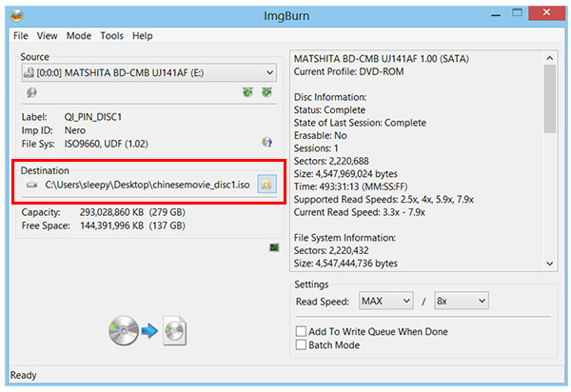
Task: Open the 8x read speed dropdown
Action: coord(460,301)
